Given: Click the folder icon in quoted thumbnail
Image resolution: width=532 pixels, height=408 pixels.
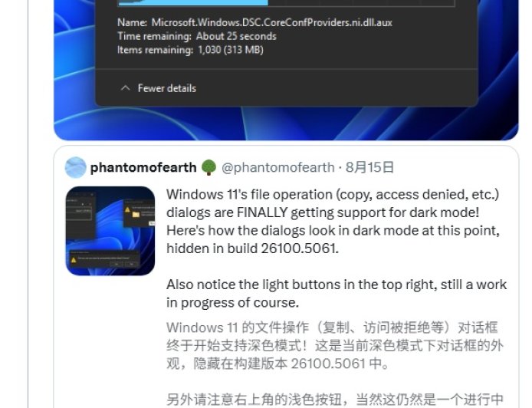Looking at the screenshot, I should click(136, 214).
